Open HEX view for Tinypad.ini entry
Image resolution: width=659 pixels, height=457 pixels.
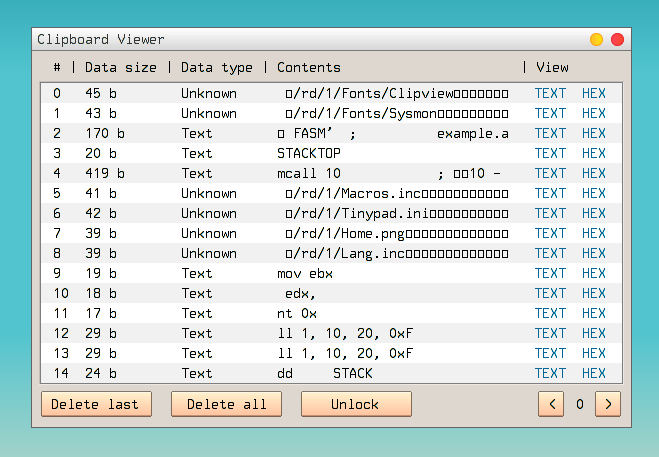(x=594, y=213)
